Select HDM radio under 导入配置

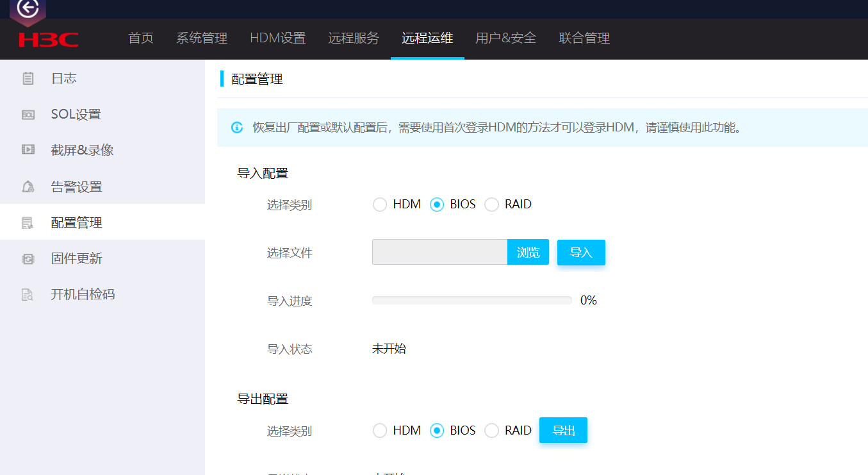[380, 204]
